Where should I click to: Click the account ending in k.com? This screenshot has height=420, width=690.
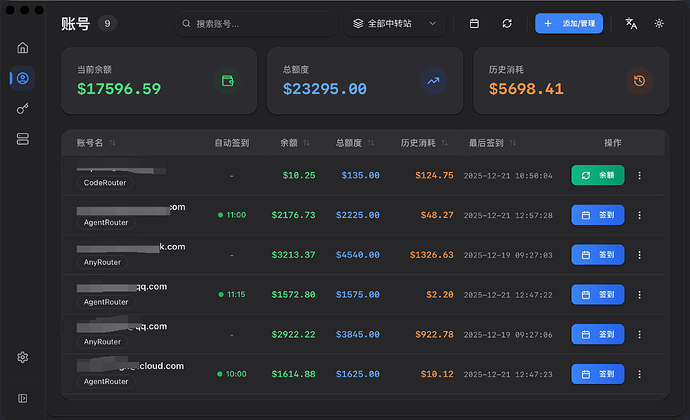(x=131, y=247)
